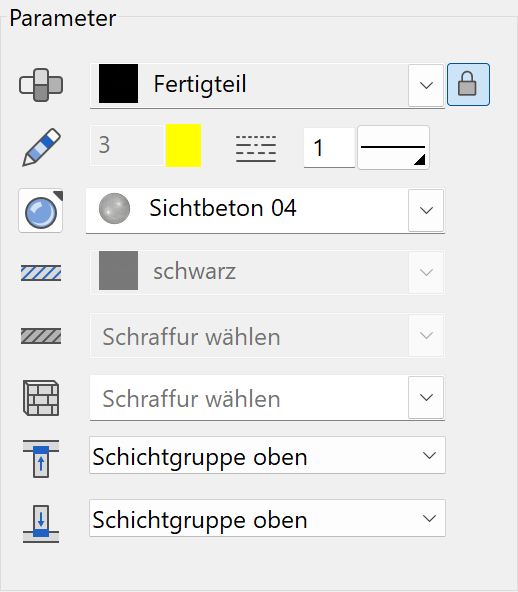Click the yellow pen color swatch
Image resolution: width=518 pixels, height=592 pixels.
[183, 145]
